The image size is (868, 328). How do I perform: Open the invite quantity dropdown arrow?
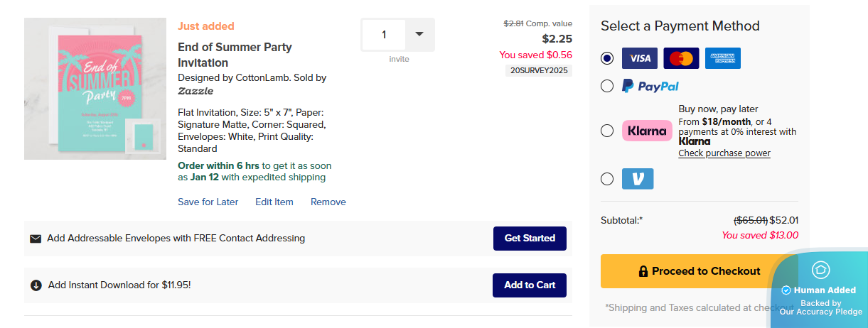point(419,34)
